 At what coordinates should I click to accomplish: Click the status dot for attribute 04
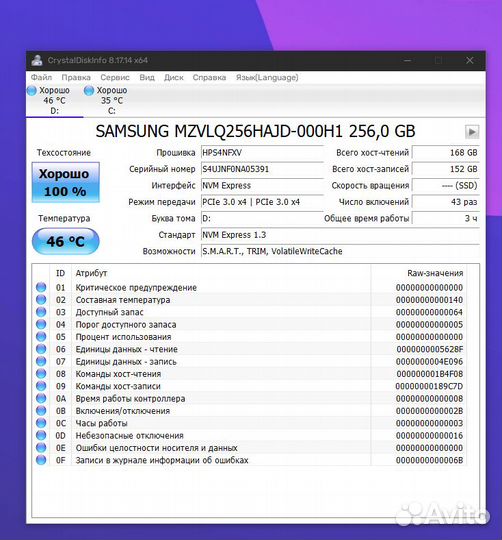pyautogui.click(x=41, y=324)
